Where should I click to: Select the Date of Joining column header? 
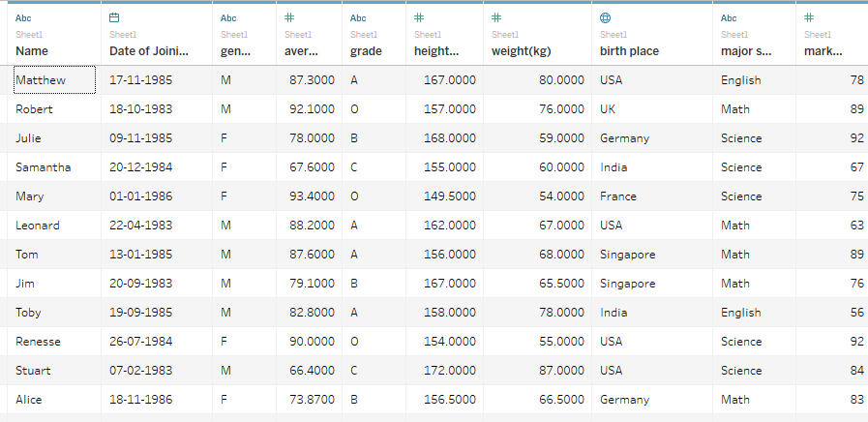click(149, 50)
